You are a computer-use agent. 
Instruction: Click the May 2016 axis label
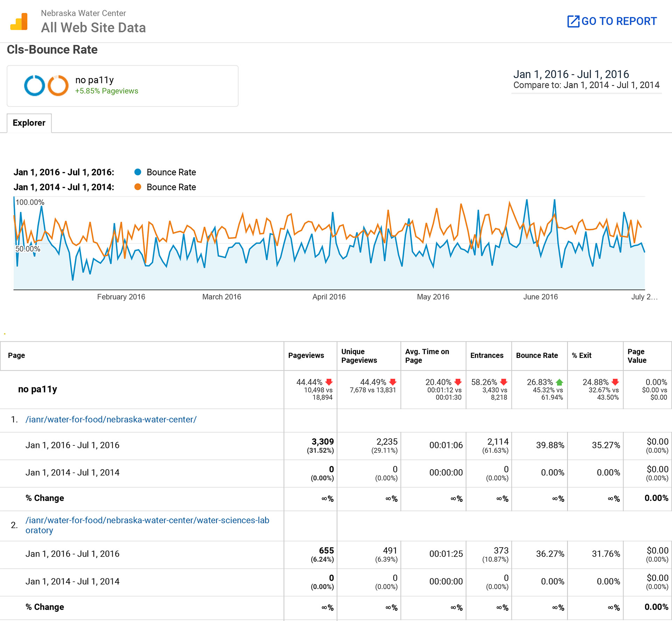(x=433, y=297)
